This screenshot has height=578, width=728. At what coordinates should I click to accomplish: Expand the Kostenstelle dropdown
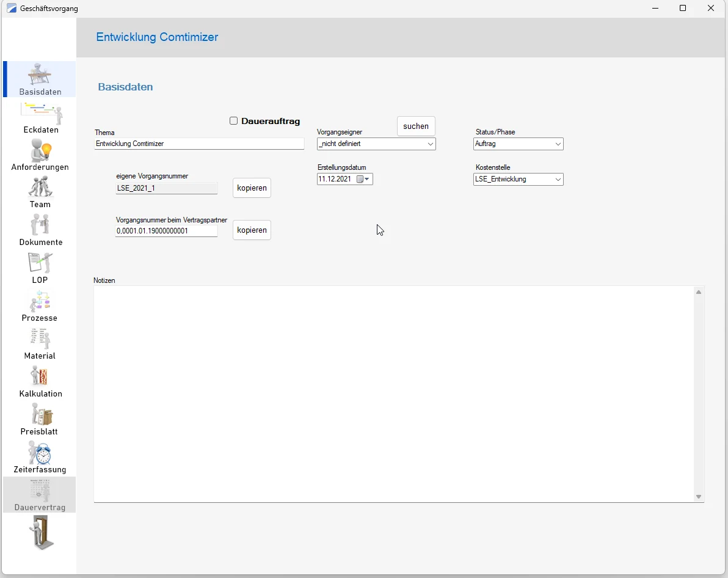pyautogui.click(x=558, y=180)
